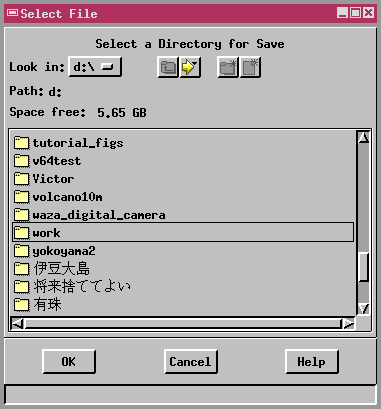Click the waza_digital_camera folder icon

22,215
